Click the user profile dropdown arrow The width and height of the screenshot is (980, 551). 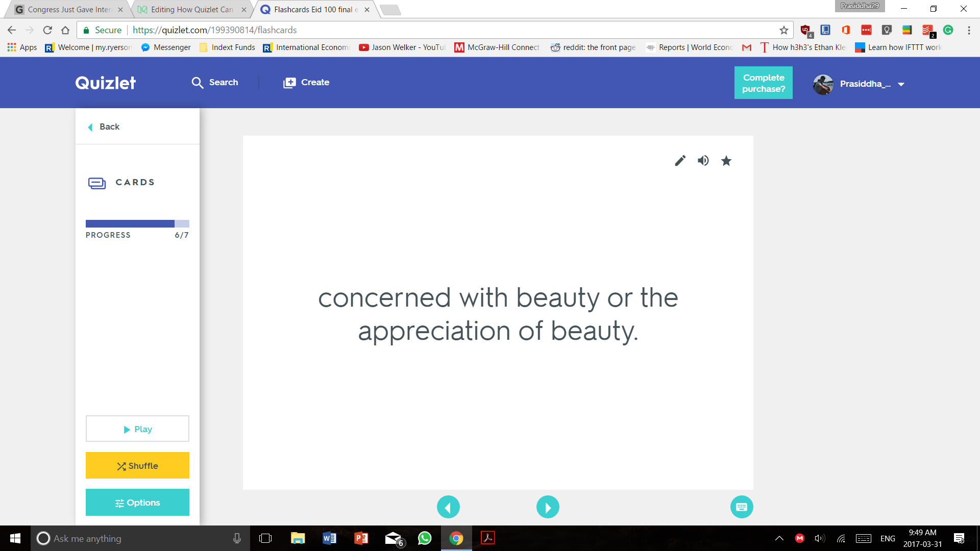coord(902,84)
